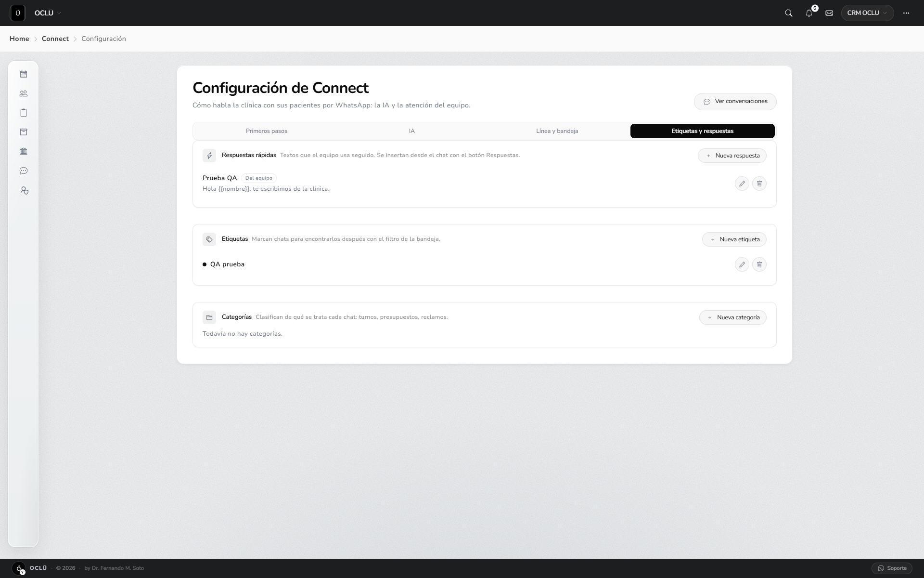Click the search magnifier icon in top bar

click(789, 13)
